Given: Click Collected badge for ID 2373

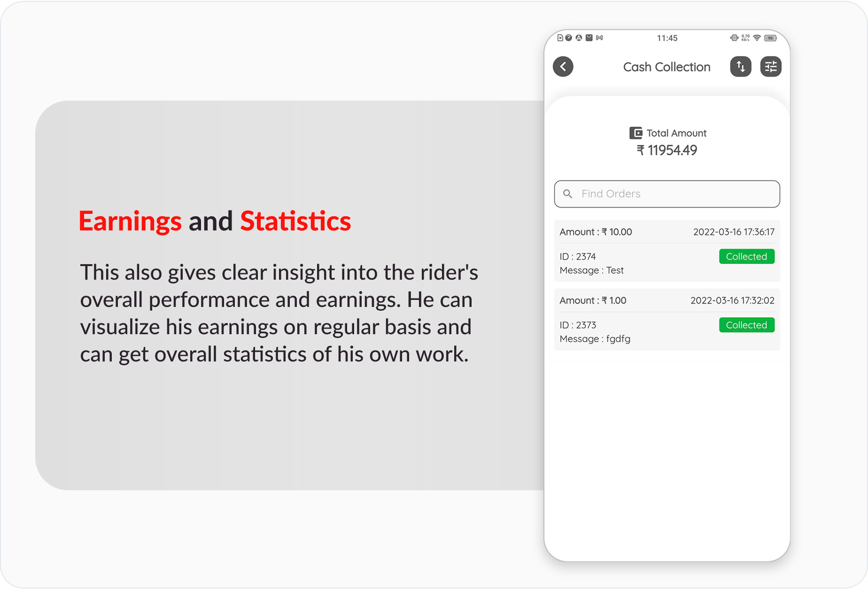Looking at the screenshot, I should coord(747,325).
